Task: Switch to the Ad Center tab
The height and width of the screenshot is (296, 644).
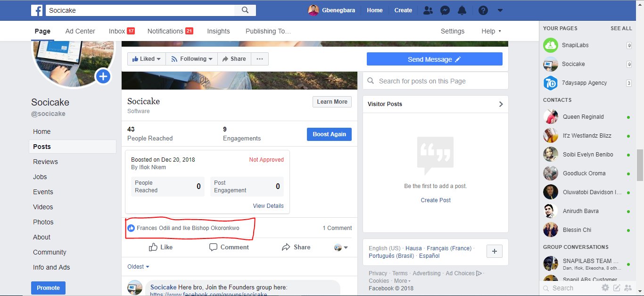Action: tap(80, 31)
